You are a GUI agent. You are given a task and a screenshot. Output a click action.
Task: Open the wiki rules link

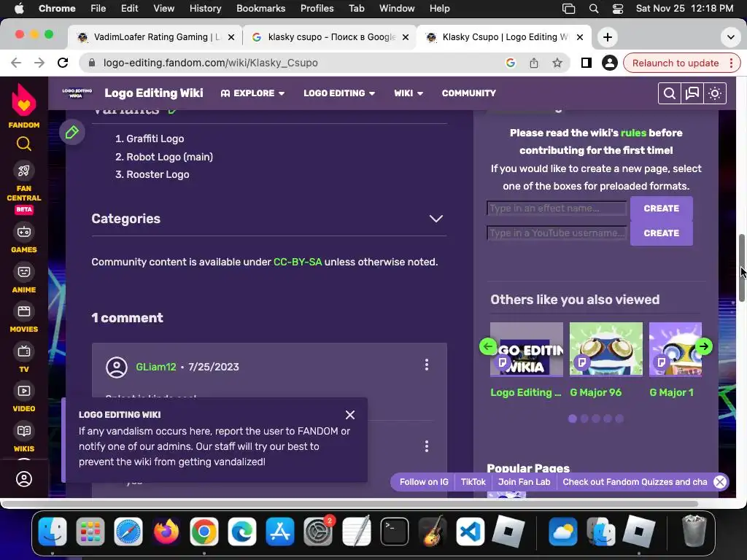[x=633, y=133]
